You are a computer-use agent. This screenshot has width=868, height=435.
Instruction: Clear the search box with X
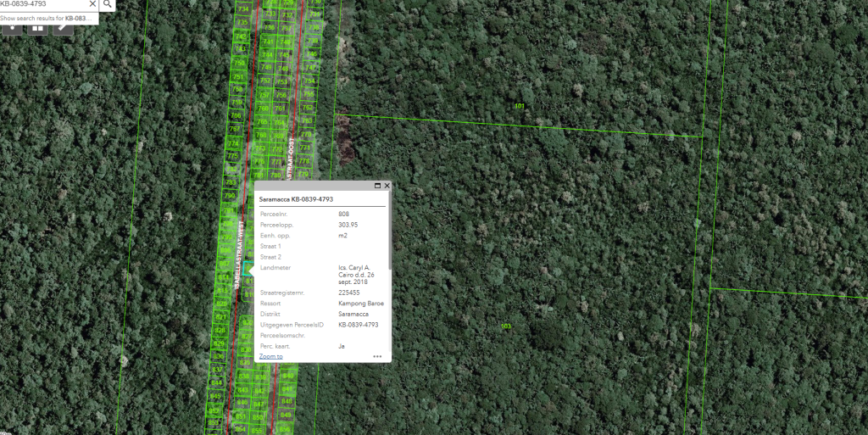(x=92, y=4)
